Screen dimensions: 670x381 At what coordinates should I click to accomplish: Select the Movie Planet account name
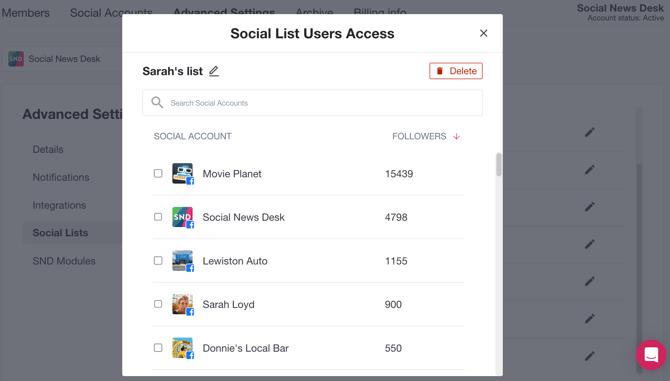click(232, 174)
